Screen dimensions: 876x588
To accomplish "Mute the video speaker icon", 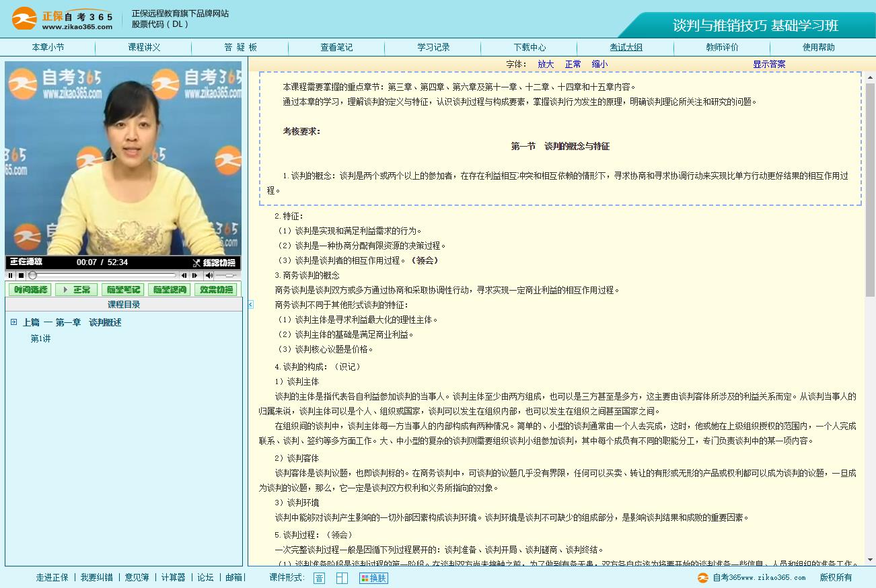I will pos(209,275).
